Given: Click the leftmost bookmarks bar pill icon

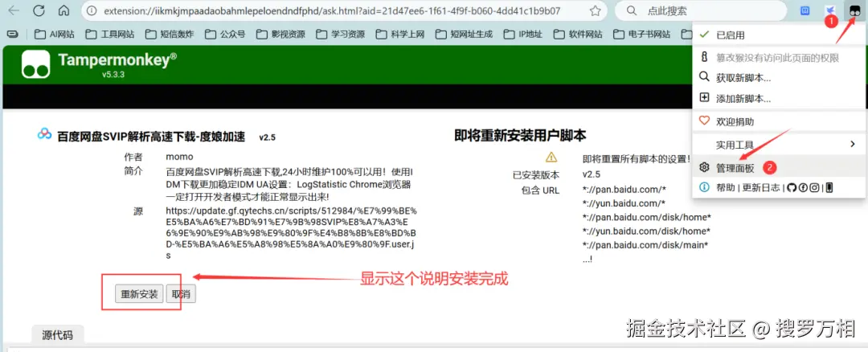Looking at the screenshot, I should tap(12, 34).
